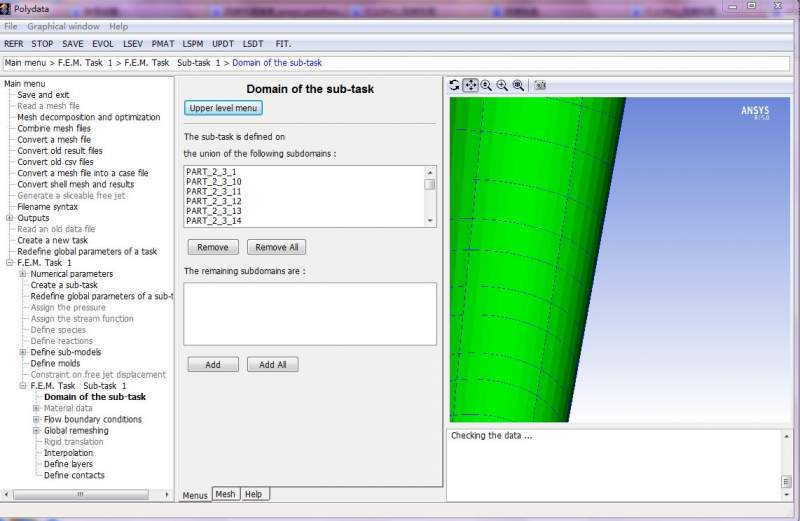Expand the Define sub-models node
Viewport: 800px width, 521px height.
[x=22, y=353]
